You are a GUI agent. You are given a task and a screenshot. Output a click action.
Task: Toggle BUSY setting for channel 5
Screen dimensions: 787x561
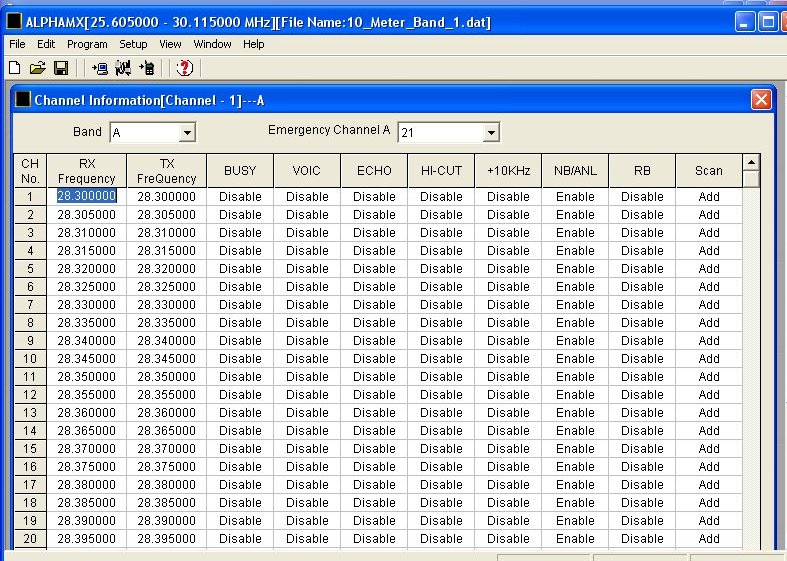[x=240, y=269]
